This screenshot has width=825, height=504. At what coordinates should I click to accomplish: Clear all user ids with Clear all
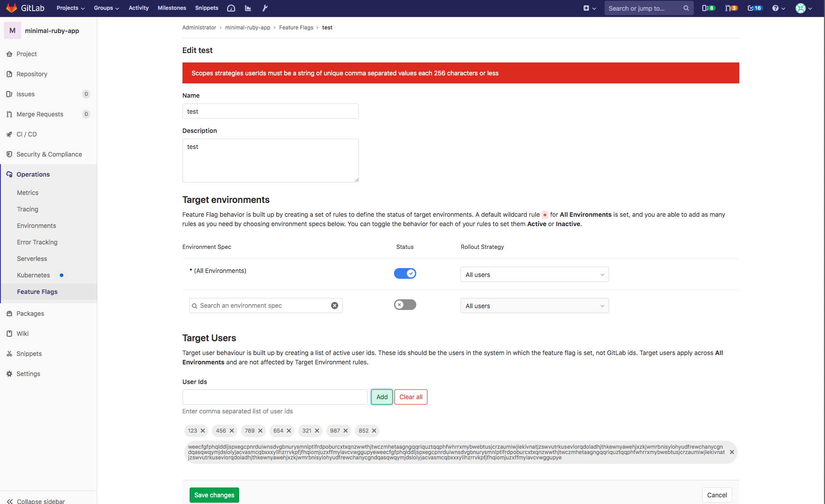(410, 397)
